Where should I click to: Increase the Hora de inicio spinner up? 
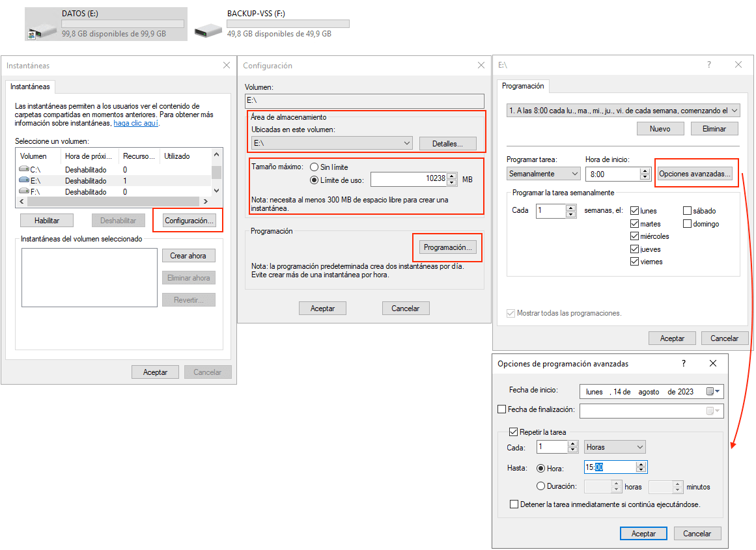[x=645, y=171]
